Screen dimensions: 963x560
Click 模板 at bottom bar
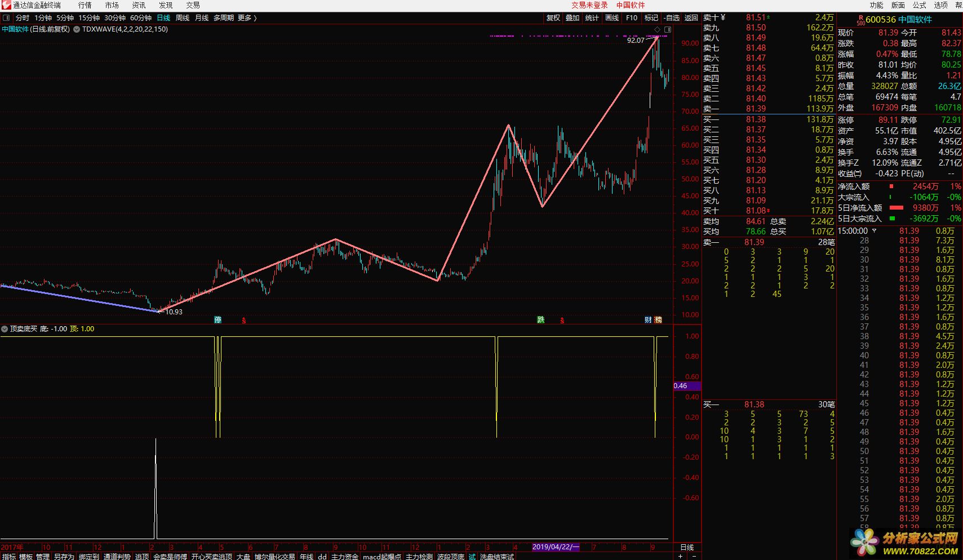click(x=26, y=557)
